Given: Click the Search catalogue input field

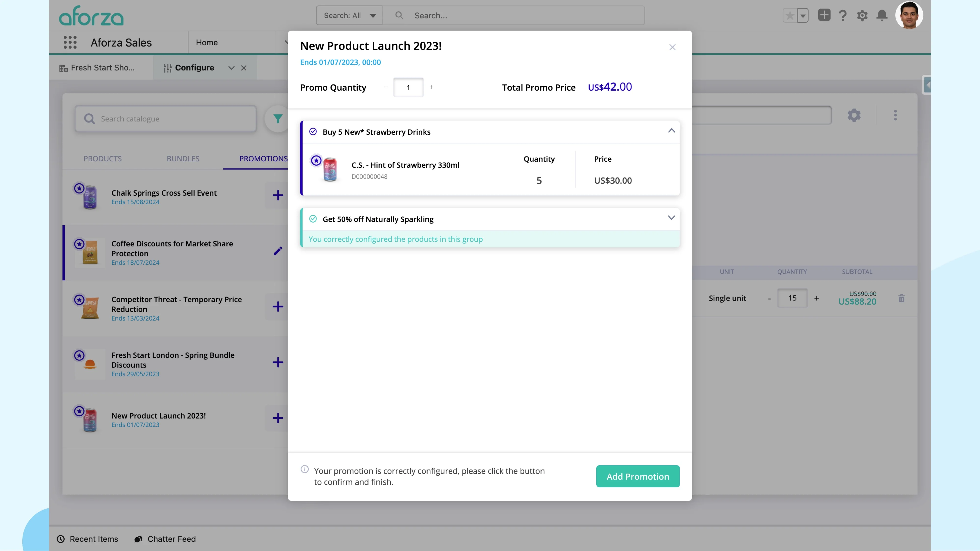Looking at the screenshot, I should click(x=165, y=119).
